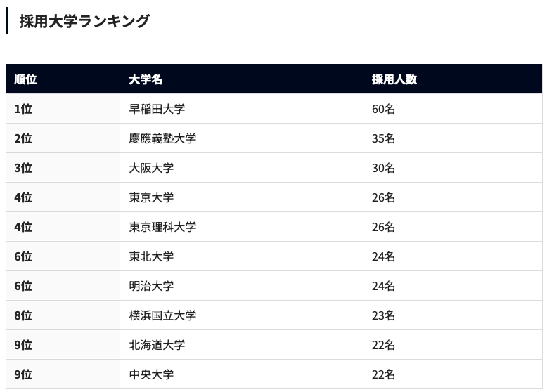
Task: Select the 60名 value cell
Action: point(453,109)
